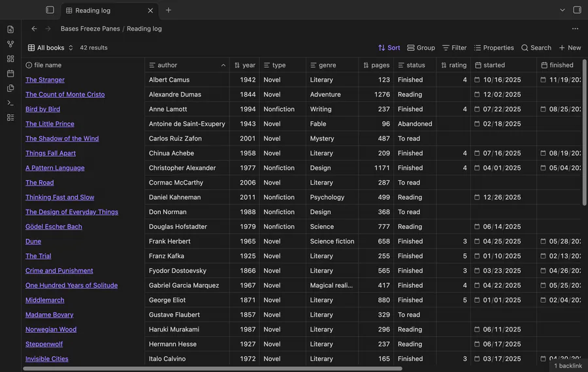Open a new tab with plus icon
The width and height of the screenshot is (588, 372).
click(x=169, y=10)
